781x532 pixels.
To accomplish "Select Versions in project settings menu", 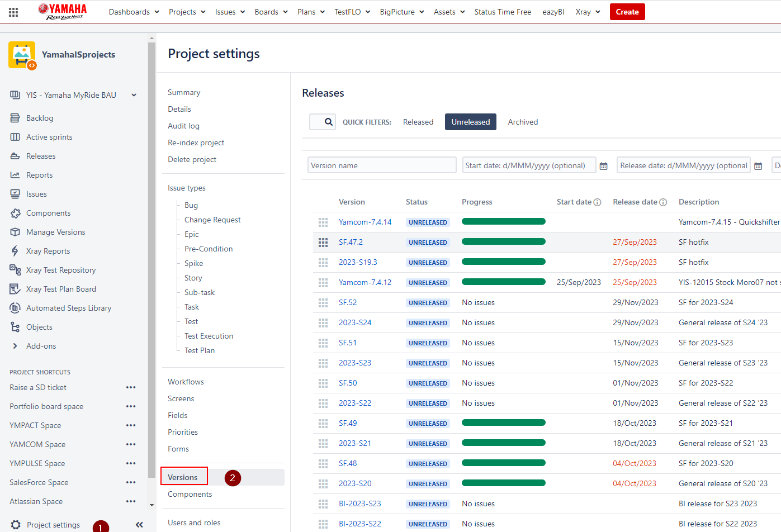I will 183,477.
